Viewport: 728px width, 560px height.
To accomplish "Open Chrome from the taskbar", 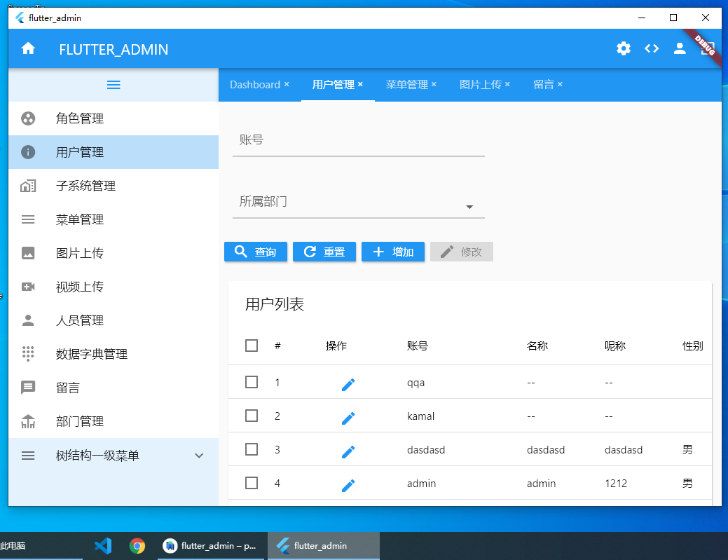I will coord(137,545).
